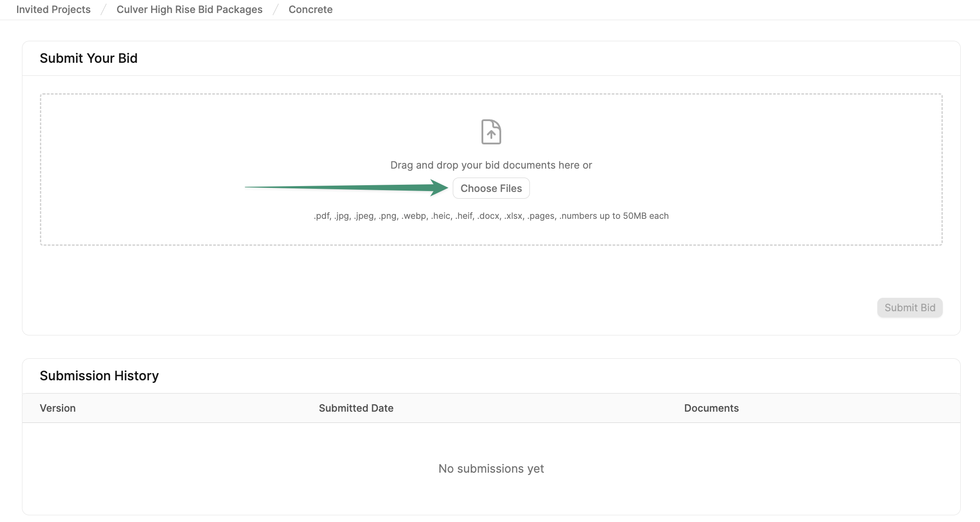The image size is (980, 522).
Task: Open Invited Projects breadcrumb link
Action: click(x=53, y=9)
